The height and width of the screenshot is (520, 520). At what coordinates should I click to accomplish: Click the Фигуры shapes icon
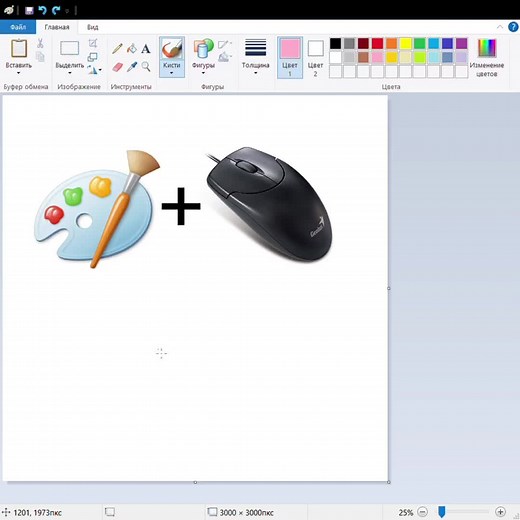pyautogui.click(x=203, y=49)
